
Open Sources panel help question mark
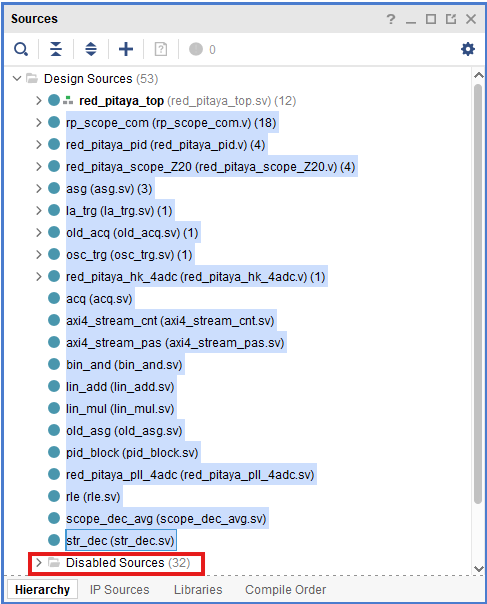tap(391, 18)
